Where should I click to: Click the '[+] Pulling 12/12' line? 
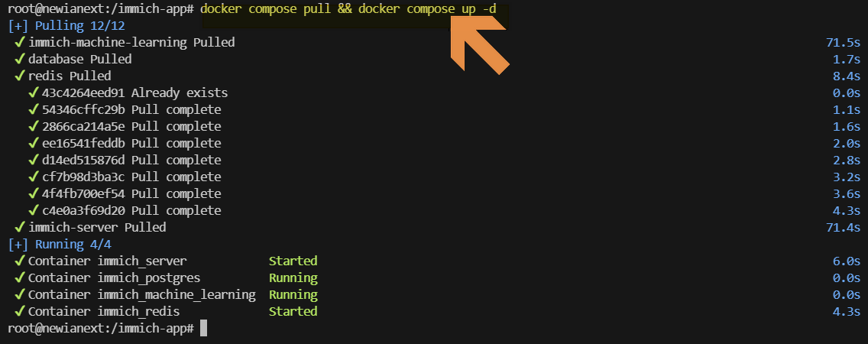click(x=67, y=25)
